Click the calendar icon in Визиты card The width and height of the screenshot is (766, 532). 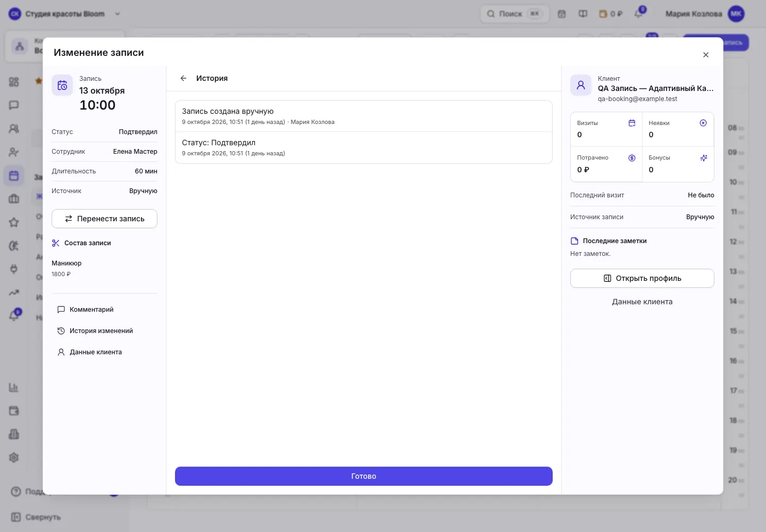(x=632, y=123)
